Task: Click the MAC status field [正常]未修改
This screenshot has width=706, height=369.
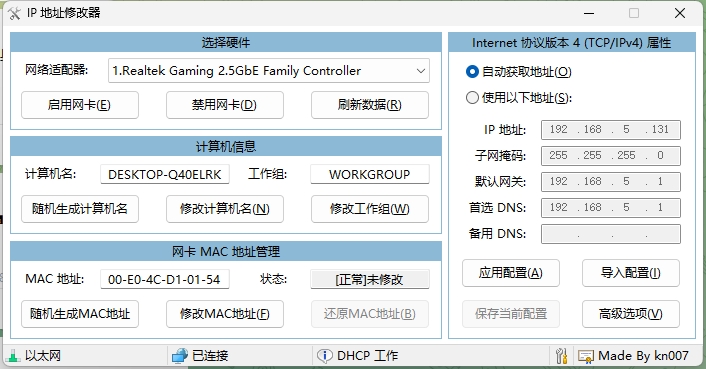Action: click(370, 279)
